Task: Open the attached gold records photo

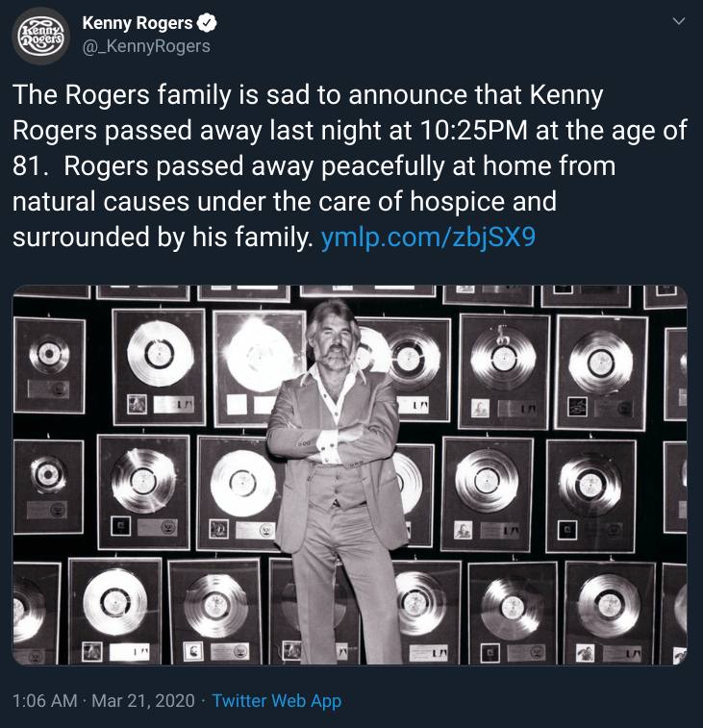Action: click(350, 475)
